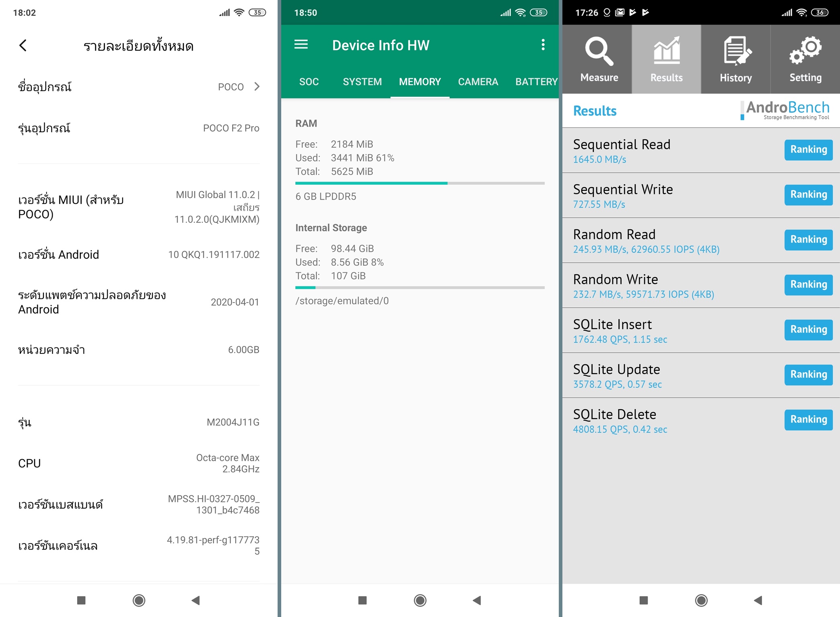Open Ranking for SQLite Delete
The height and width of the screenshot is (617, 840).
(808, 419)
